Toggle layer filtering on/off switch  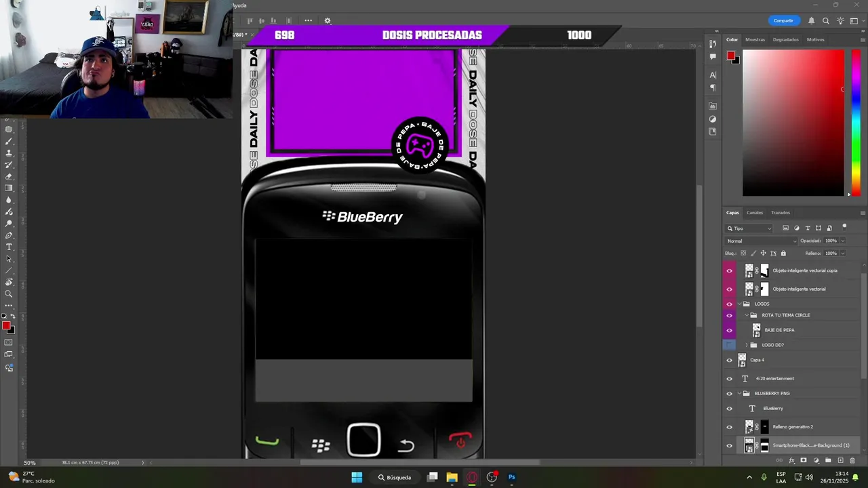tap(844, 227)
